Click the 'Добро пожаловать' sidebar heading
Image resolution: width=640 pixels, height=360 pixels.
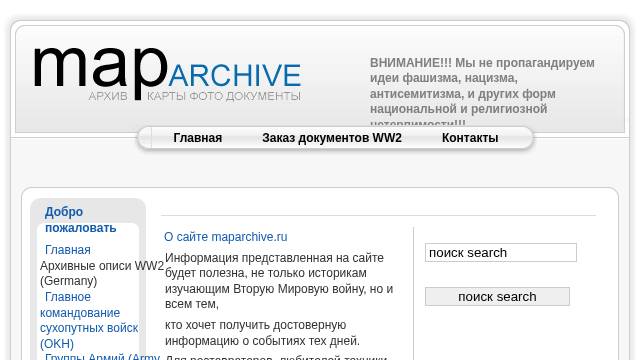pyautogui.click(x=80, y=220)
